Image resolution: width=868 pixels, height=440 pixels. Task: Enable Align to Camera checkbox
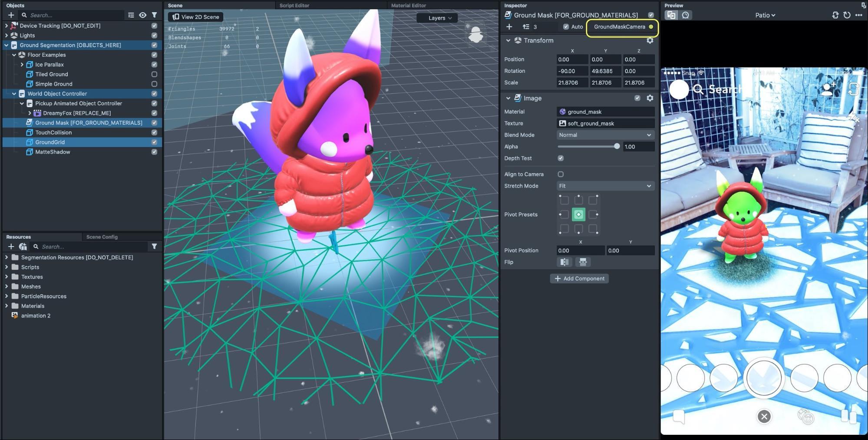point(561,174)
